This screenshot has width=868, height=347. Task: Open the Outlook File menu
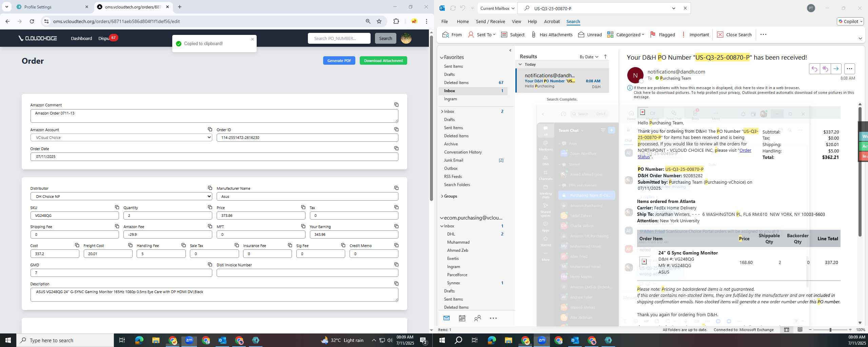coord(444,21)
